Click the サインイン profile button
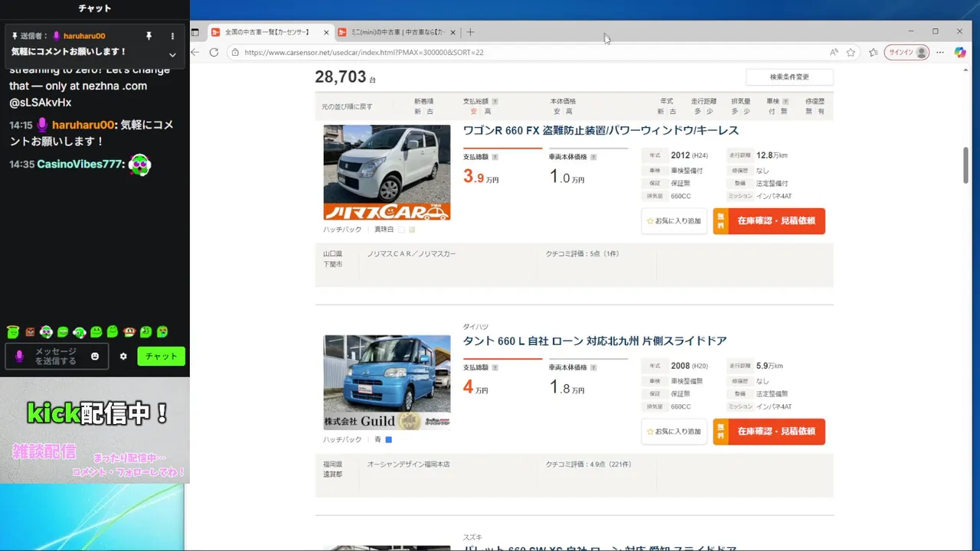The width and height of the screenshot is (980, 551). (x=907, y=52)
